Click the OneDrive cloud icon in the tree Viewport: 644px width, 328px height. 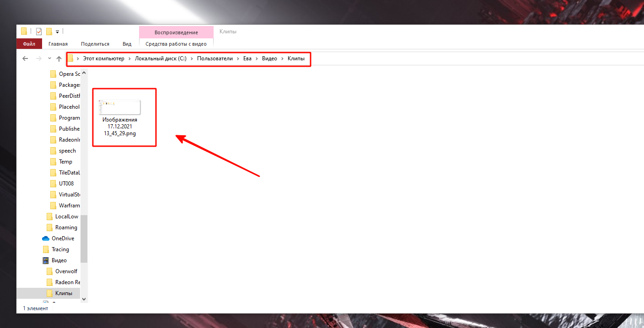click(46, 238)
